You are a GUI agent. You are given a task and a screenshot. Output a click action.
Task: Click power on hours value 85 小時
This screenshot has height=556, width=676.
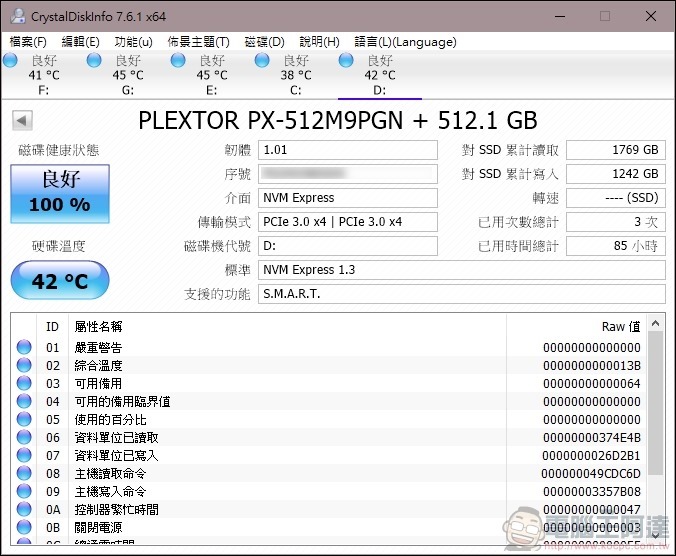[616, 246]
